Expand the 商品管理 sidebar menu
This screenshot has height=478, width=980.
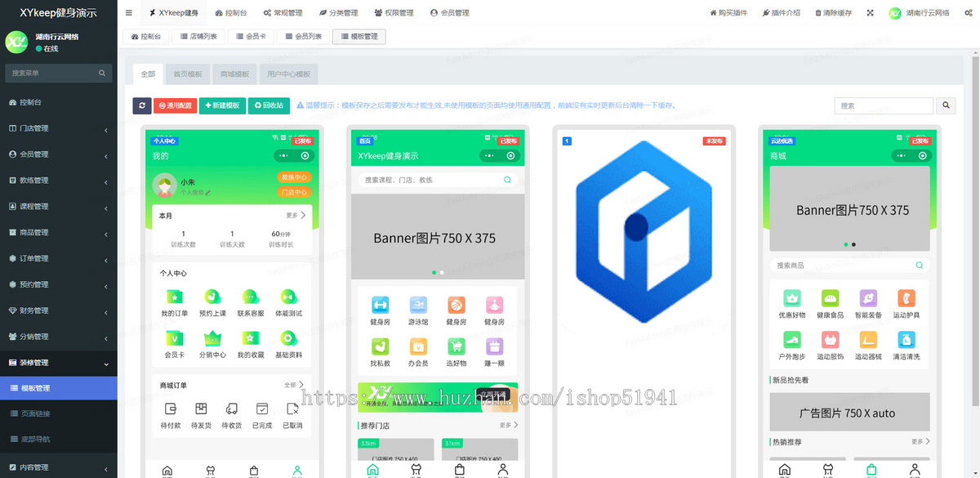click(59, 233)
